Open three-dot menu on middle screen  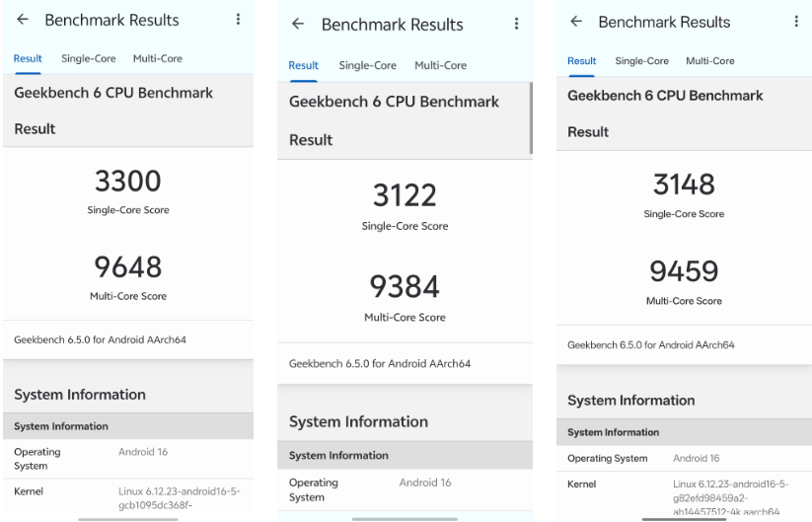[516, 24]
